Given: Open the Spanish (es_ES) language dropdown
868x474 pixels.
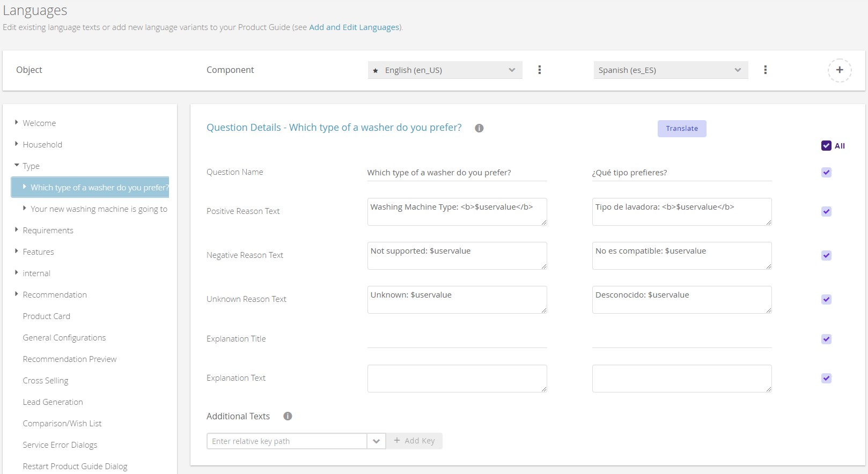Looking at the screenshot, I should click(x=670, y=70).
